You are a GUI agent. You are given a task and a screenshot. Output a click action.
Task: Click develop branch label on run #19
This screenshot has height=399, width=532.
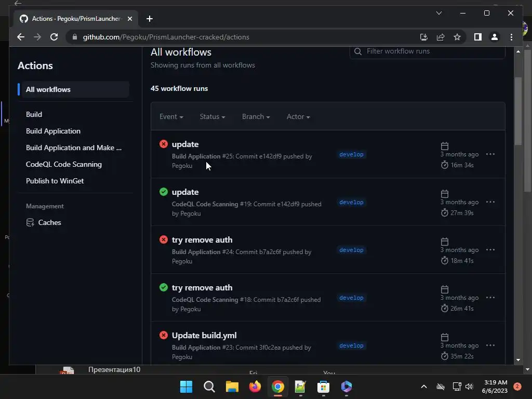(351, 202)
